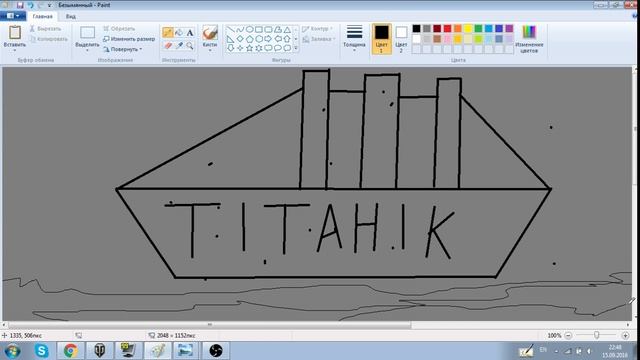
Task: Open Skype from the taskbar
Action: (x=41, y=351)
